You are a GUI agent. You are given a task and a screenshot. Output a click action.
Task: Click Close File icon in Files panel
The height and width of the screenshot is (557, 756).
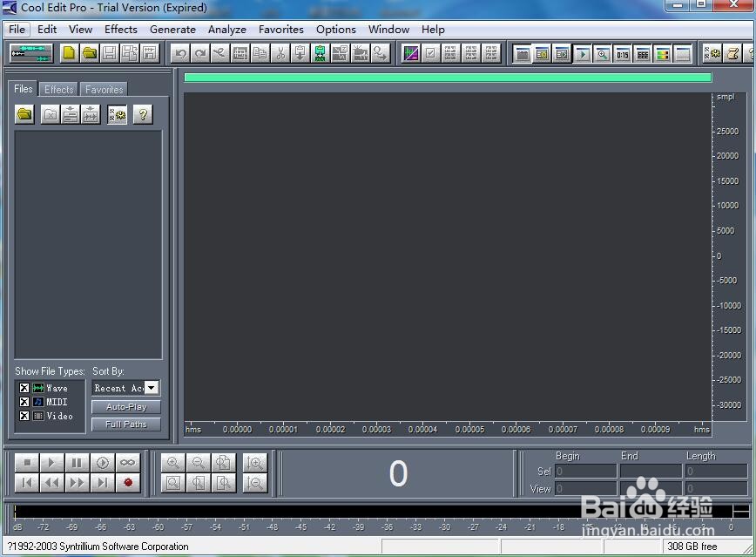point(51,114)
